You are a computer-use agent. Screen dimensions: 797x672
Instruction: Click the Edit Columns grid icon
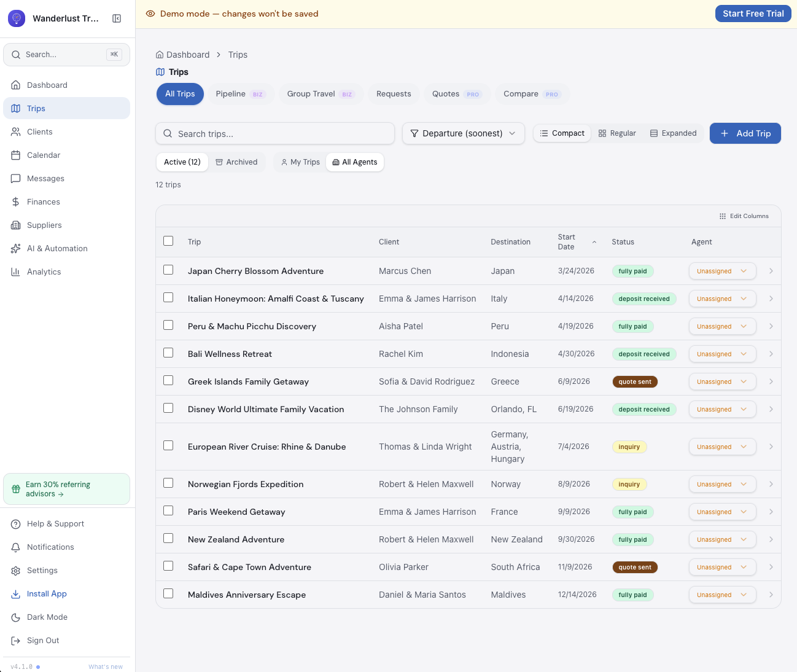[723, 216]
